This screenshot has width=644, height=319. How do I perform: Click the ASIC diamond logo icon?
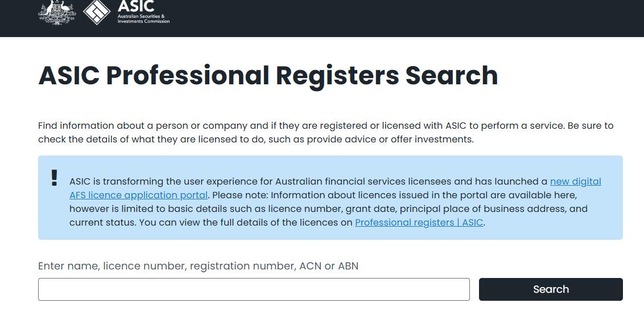point(97,12)
